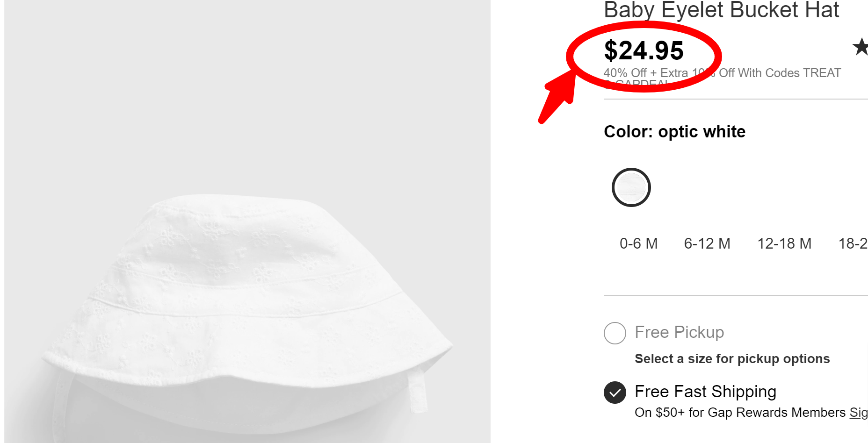
Task: Click the Baby Eyelet Bucket Hat title
Action: point(721,10)
